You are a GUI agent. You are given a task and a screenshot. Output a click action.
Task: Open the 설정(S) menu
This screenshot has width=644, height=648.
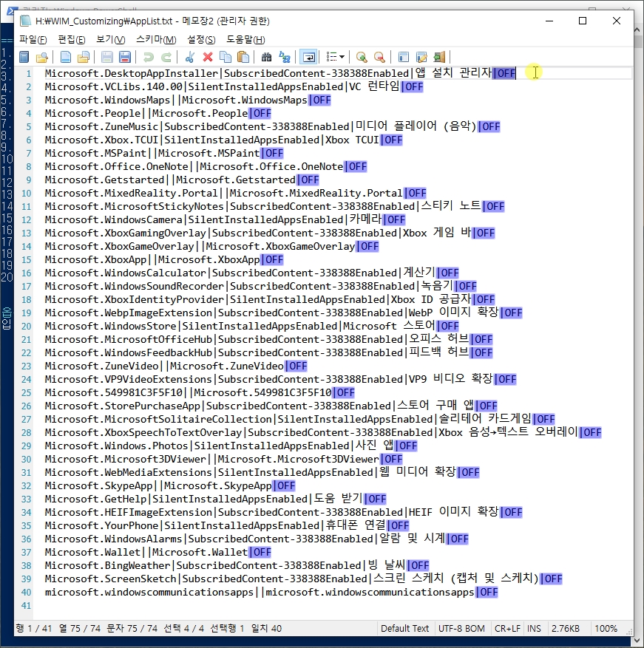point(201,40)
